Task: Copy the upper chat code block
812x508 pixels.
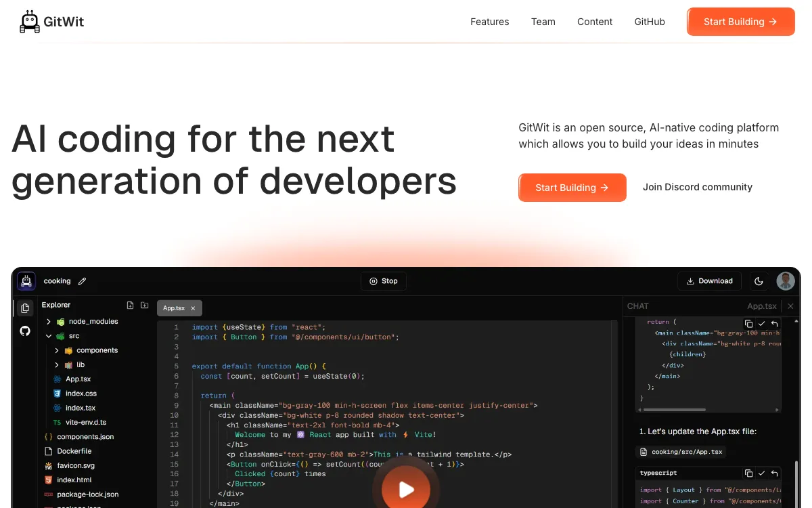Action: pos(748,324)
